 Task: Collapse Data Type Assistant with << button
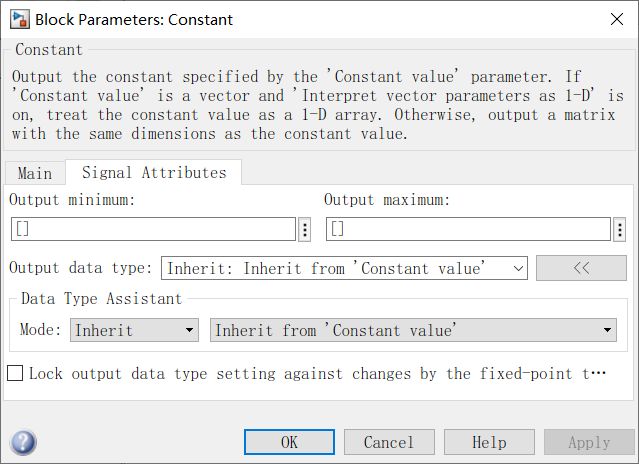(581, 268)
